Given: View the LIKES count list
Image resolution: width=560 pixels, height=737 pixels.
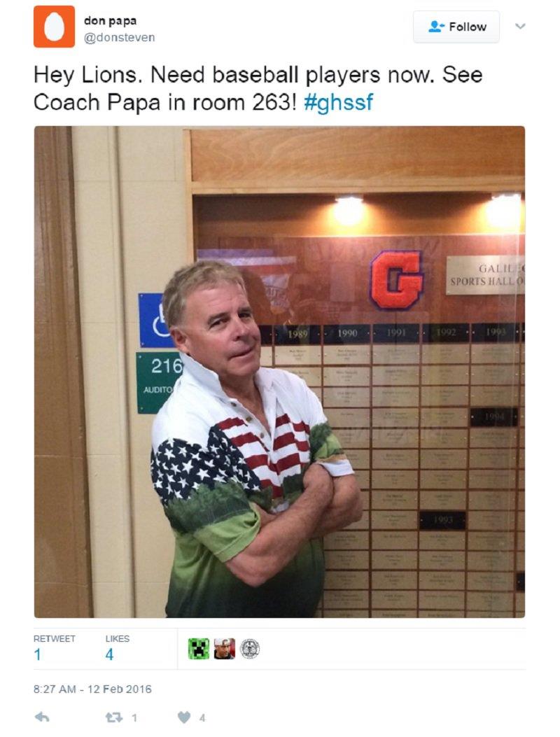Looking at the screenshot, I should pos(117,647).
